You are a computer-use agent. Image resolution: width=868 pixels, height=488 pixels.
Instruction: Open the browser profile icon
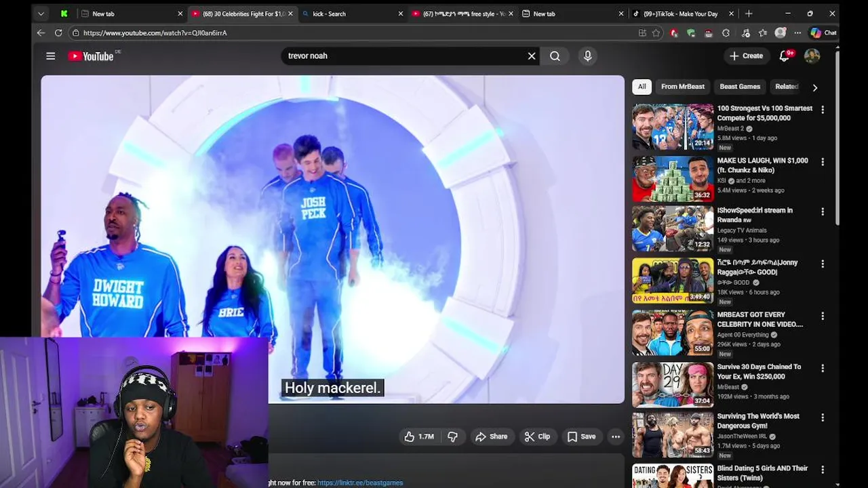tap(781, 33)
